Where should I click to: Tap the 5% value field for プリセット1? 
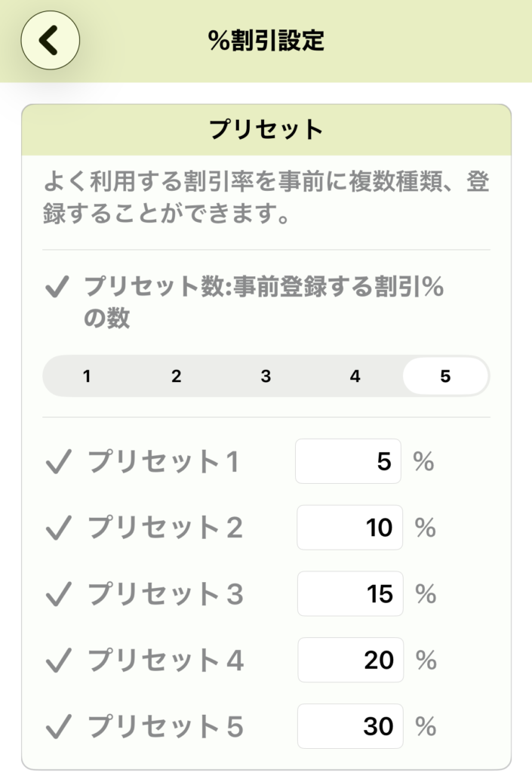(349, 461)
